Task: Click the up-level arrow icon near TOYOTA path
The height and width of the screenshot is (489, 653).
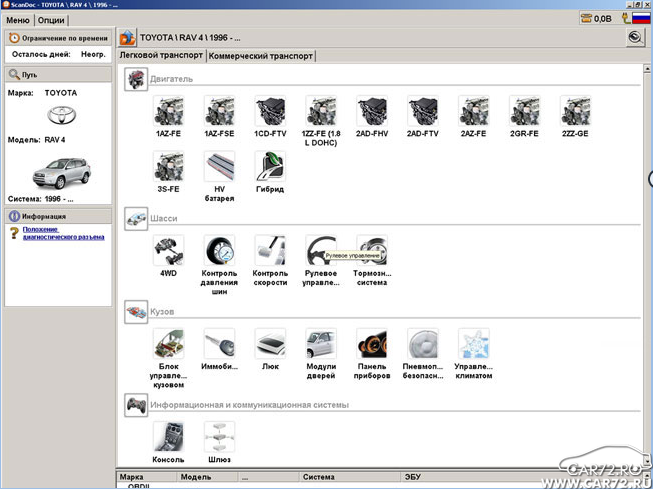Action: 127,37
